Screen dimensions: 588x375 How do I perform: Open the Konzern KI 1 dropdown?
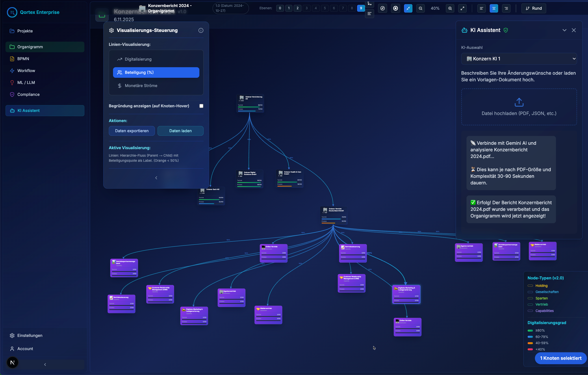pyautogui.click(x=519, y=59)
